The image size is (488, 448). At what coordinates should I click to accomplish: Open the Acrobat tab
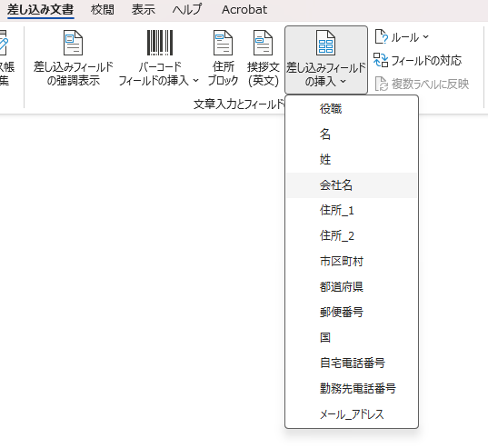point(244,10)
